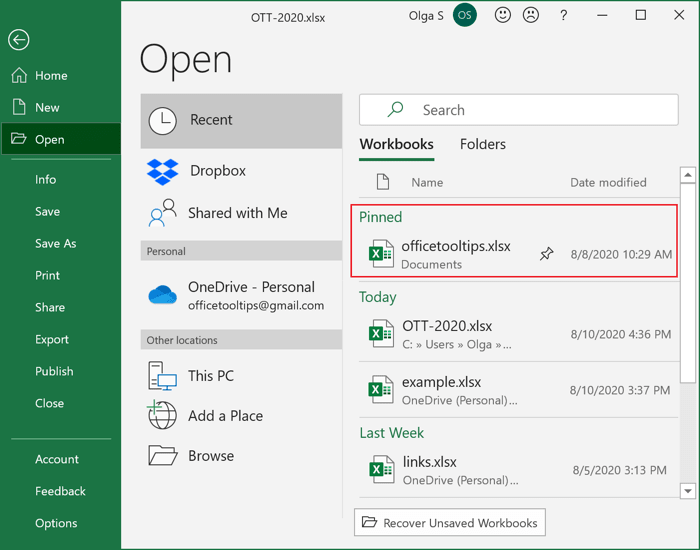Click the Home house icon
This screenshot has height=550, width=700.
coord(19,75)
